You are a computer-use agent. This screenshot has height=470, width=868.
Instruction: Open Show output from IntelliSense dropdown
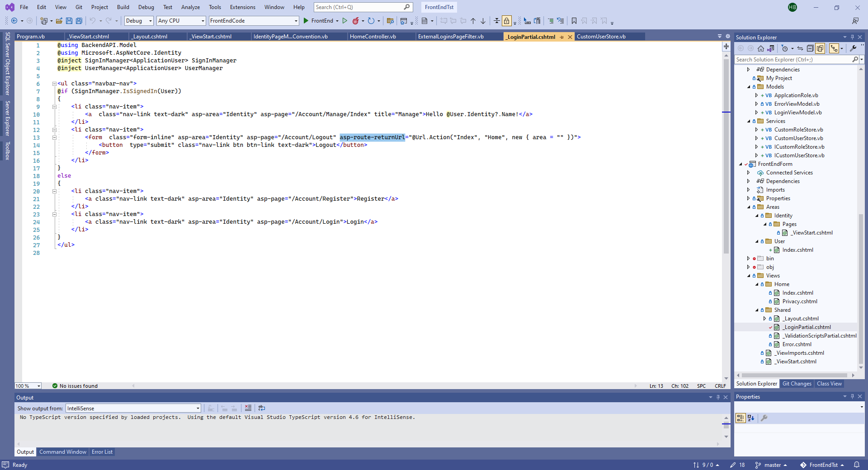click(133, 408)
